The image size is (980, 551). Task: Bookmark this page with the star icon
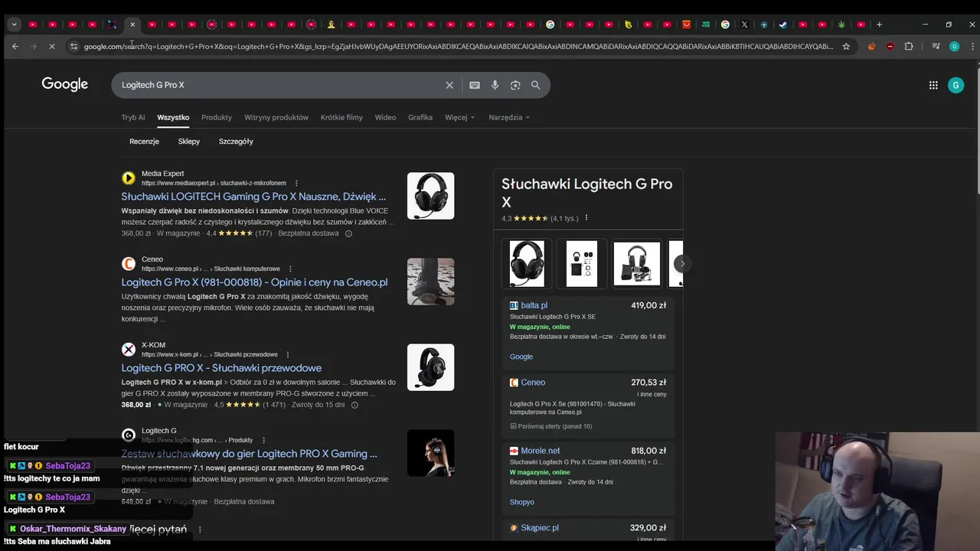click(x=846, y=47)
